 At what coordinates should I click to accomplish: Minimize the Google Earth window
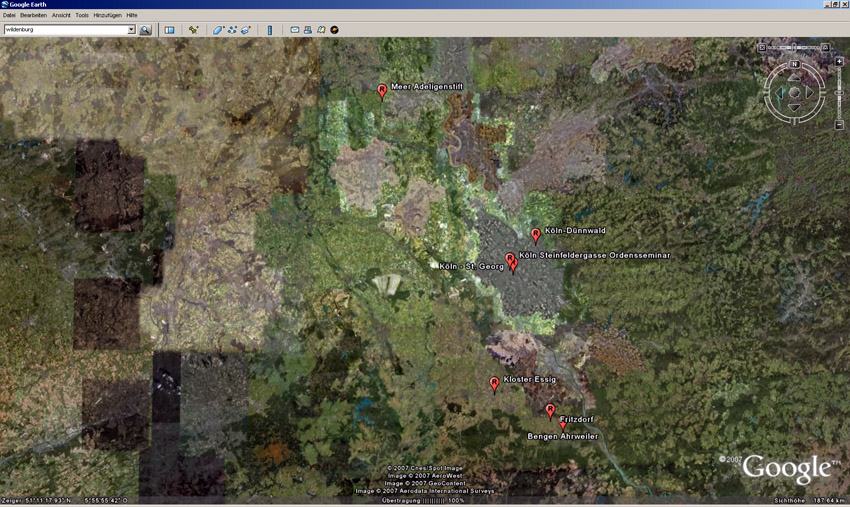click(827, 4)
